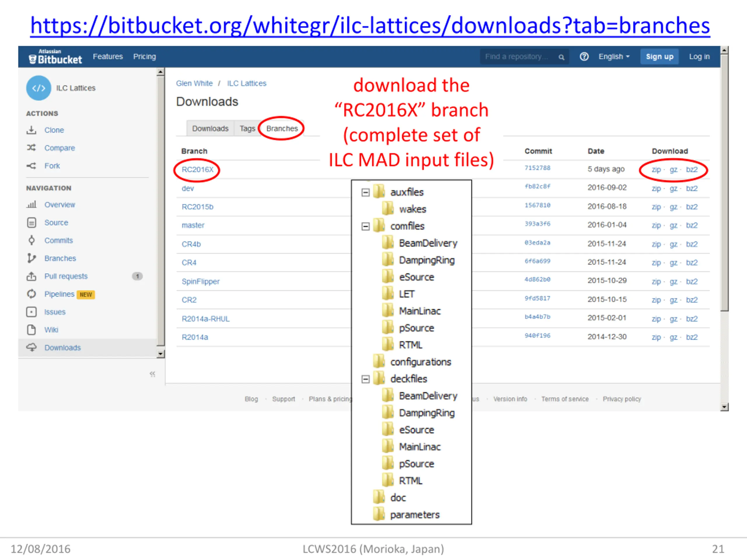The width and height of the screenshot is (747, 560).
Task: Switch to the Tags tab
Action: pyautogui.click(x=247, y=129)
